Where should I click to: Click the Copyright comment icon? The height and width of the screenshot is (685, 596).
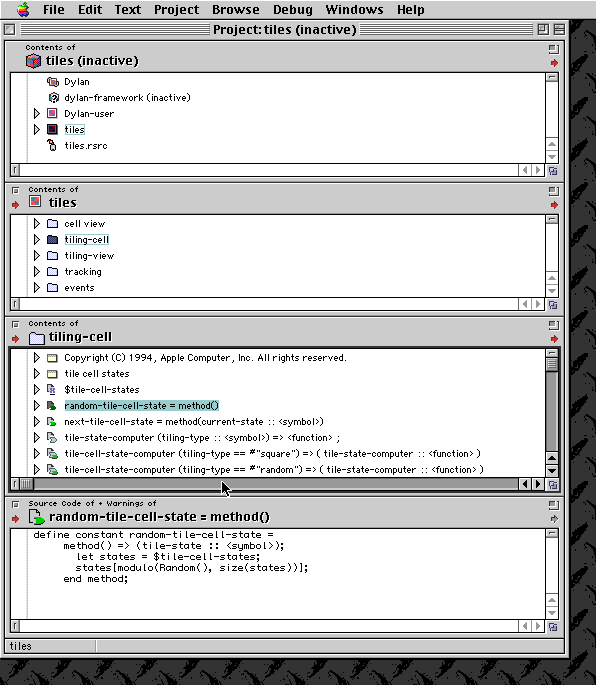(x=52, y=358)
